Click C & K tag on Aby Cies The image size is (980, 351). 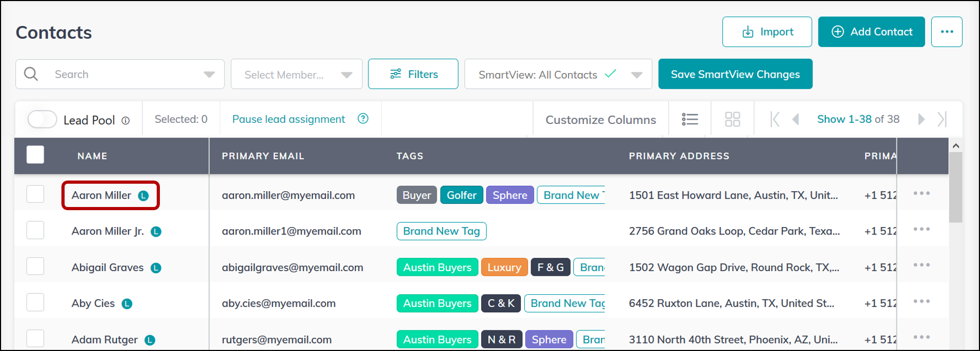pyautogui.click(x=501, y=303)
